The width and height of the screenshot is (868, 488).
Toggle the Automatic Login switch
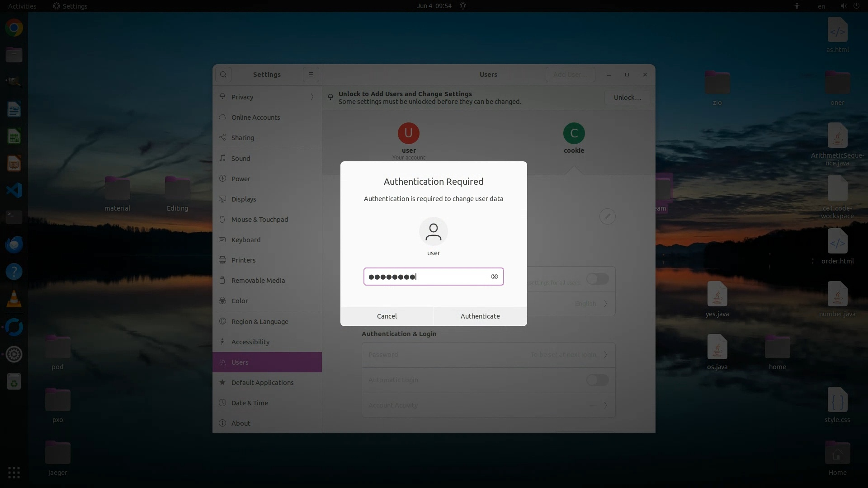point(597,380)
